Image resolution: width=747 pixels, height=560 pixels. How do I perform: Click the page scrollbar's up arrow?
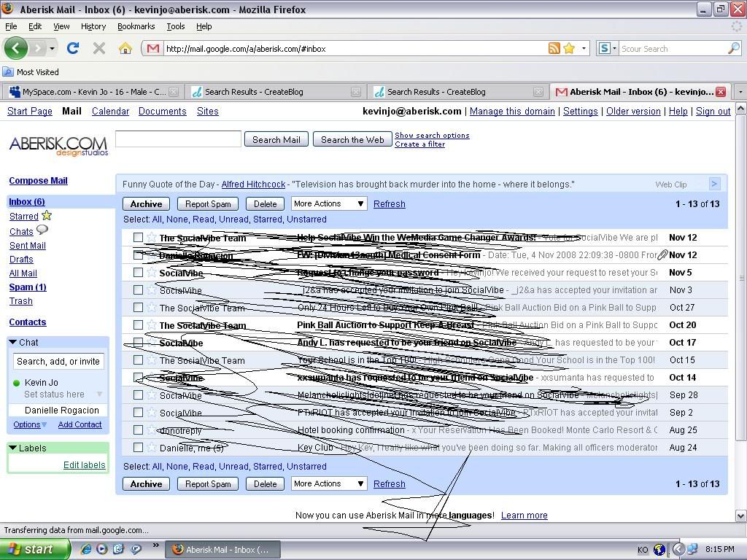741,109
